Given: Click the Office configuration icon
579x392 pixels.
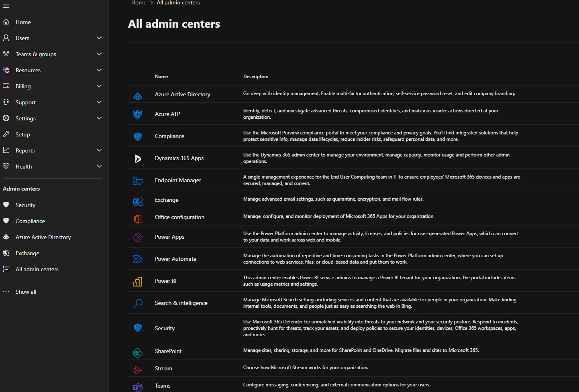Looking at the screenshot, I should coord(138,219).
